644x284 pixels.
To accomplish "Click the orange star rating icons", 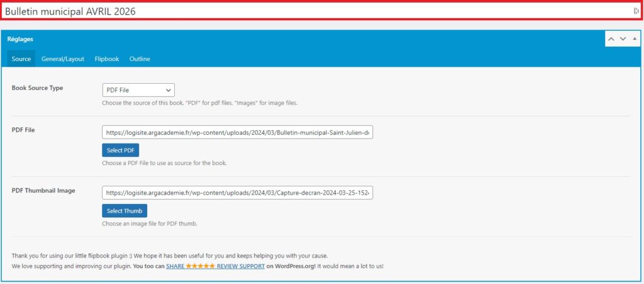I will pos(199,266).
